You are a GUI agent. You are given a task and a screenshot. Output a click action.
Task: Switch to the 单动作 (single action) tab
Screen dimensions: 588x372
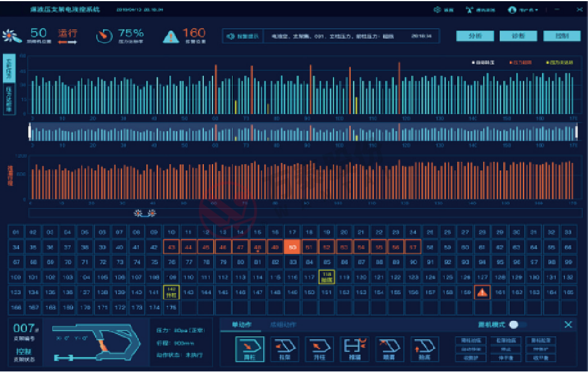pos(242,325)
